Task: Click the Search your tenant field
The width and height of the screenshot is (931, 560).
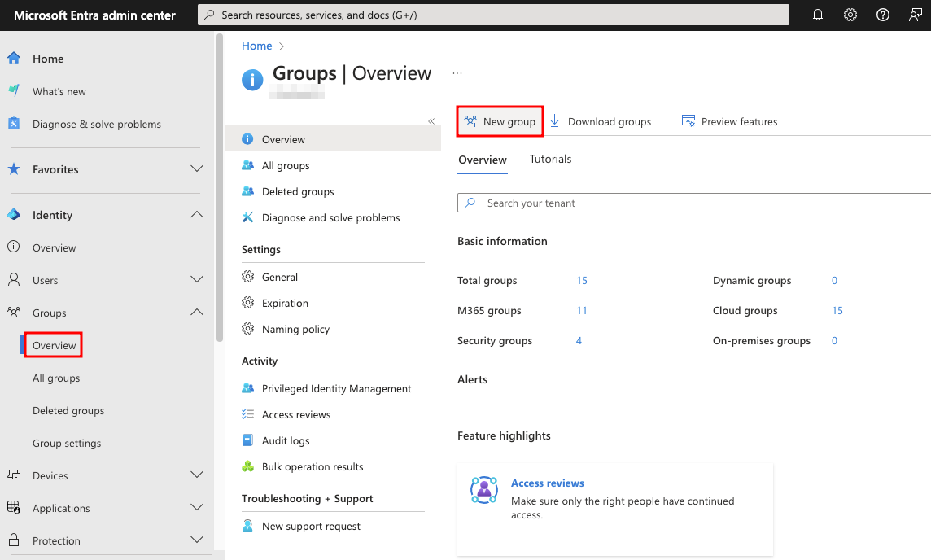Action: (694, 203)
